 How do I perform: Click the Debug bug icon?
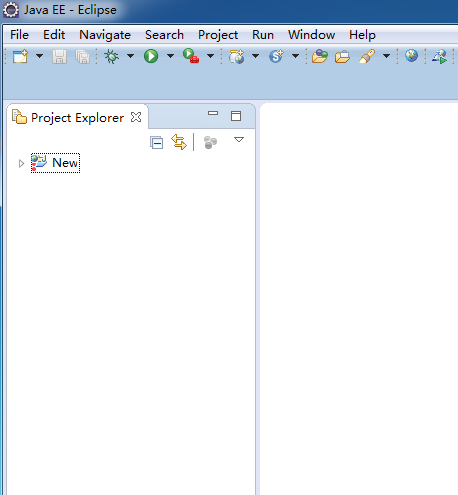tap(112, 56)
